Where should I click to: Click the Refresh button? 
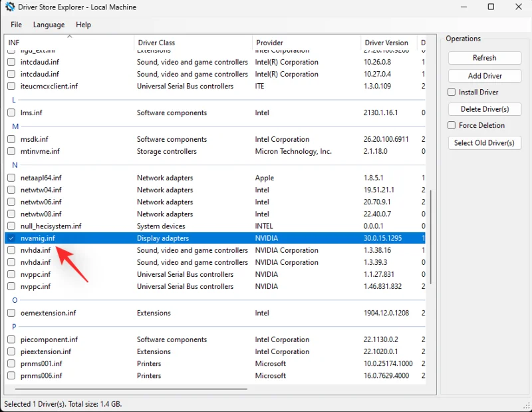[484, 58]
